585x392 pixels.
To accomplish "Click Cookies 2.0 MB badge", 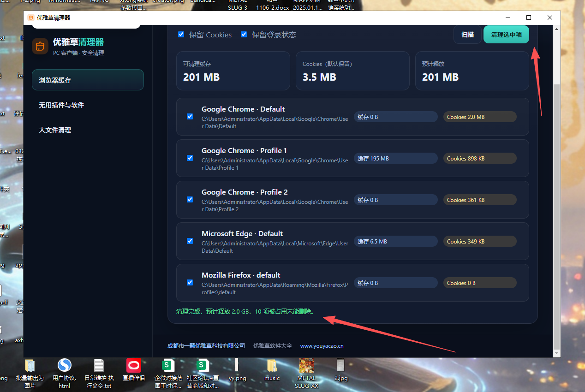I will click(x=480, y=117).
